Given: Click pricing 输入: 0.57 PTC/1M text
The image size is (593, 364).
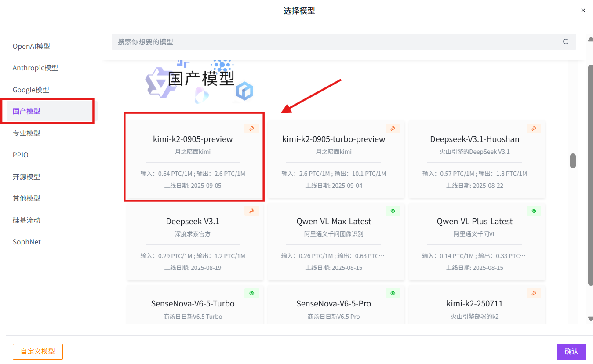Looking at the screenshot, I should point(448,174).
